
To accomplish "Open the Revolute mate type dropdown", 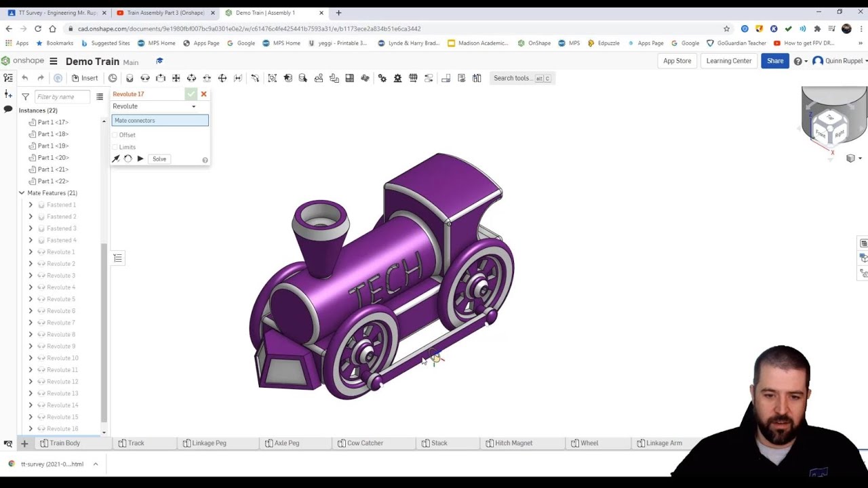I will [155, 106].
